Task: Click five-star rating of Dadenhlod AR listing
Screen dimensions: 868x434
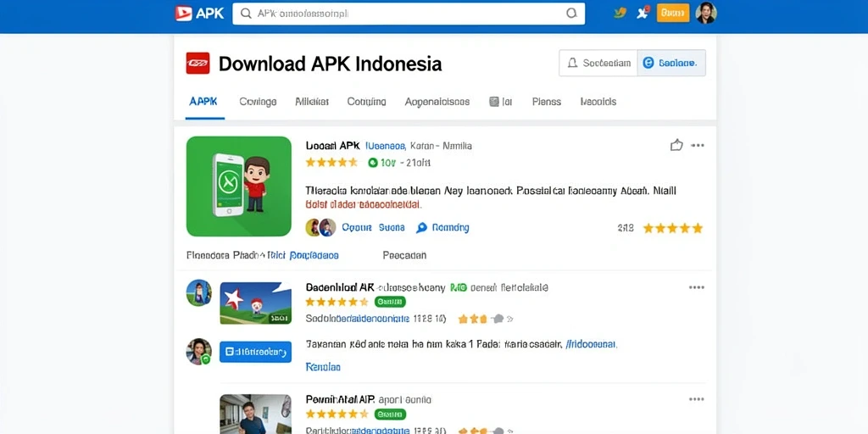Action: [337, 303]
